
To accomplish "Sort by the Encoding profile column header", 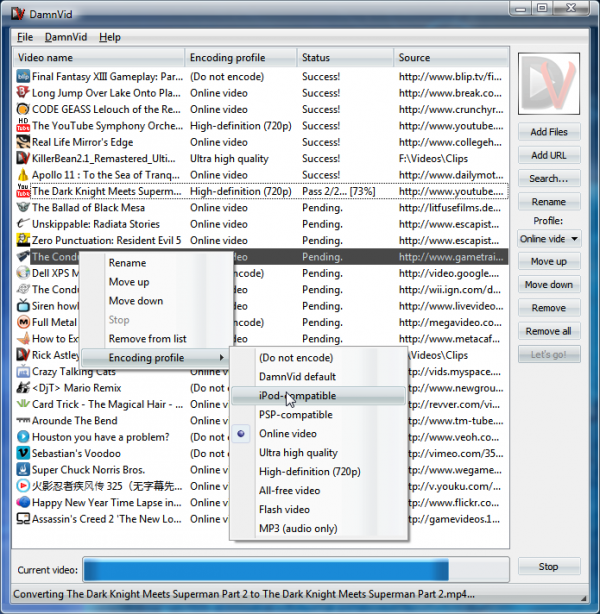I will click(241, 58).
